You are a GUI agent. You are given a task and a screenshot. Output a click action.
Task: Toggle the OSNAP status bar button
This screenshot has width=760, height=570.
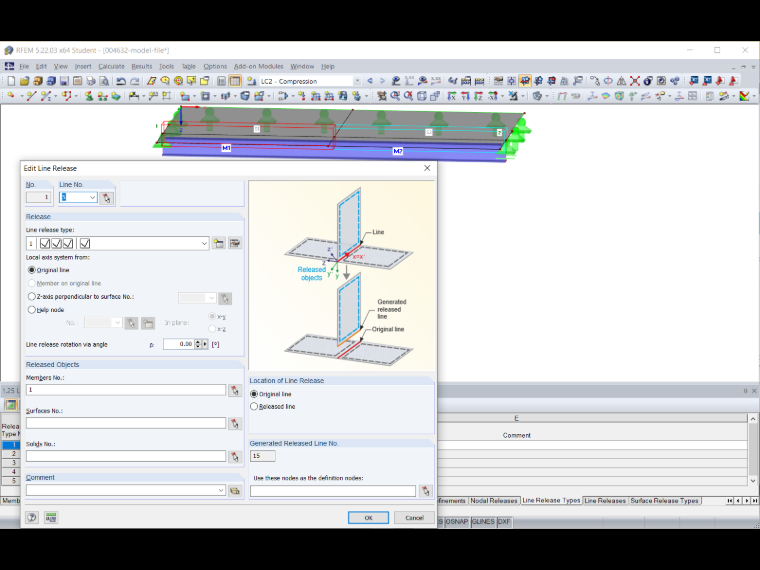click(x=457, y=522)
